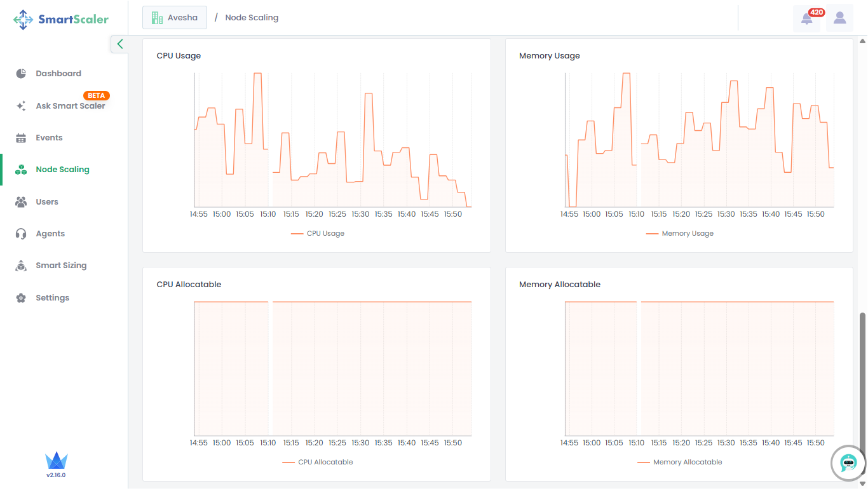The image size is (868, 500).
Task: Click the Smart Sizing cube icon
Action: pos(21,266)
